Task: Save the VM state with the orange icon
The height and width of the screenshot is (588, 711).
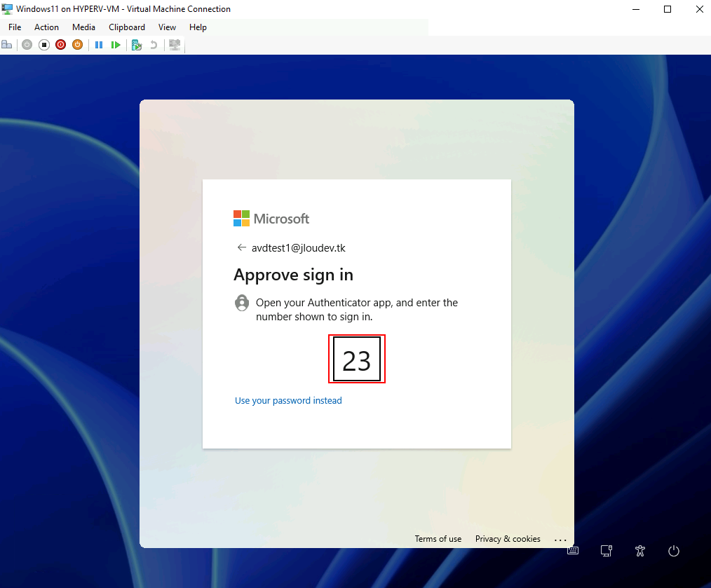Action: [x=78, y=44]
